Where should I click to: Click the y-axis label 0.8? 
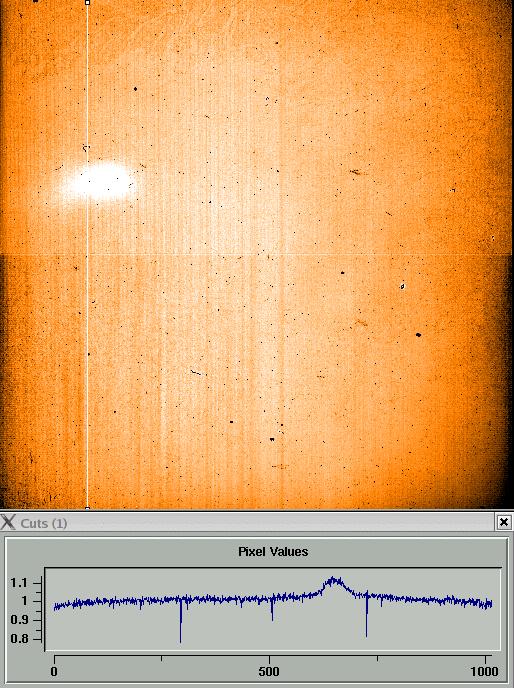18,638
